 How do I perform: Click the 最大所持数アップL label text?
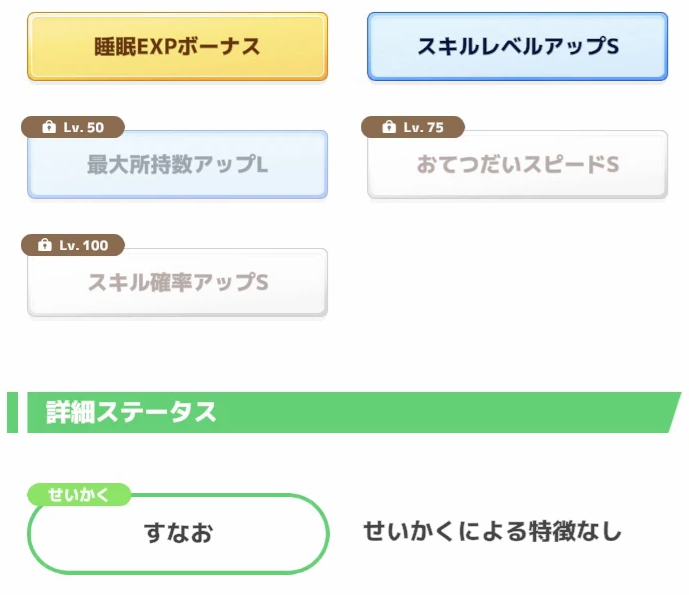click(x=178, y=164)
